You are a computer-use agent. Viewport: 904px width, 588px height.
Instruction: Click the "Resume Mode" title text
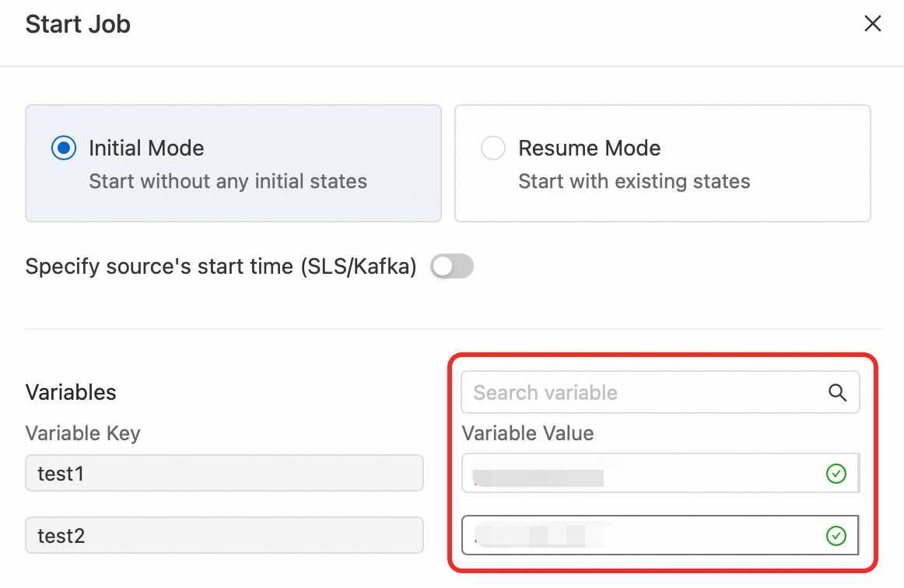coord(589,149)
